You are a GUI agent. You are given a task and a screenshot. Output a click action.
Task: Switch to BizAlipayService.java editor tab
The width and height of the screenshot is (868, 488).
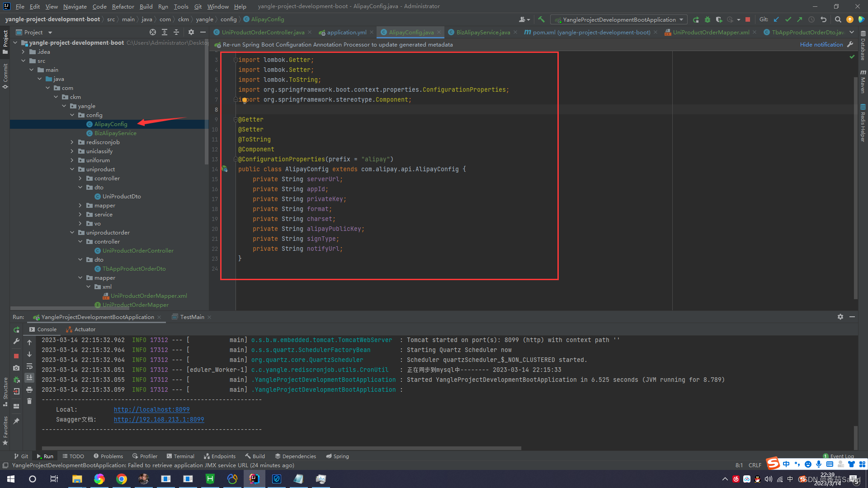click(x=483, y=32)
